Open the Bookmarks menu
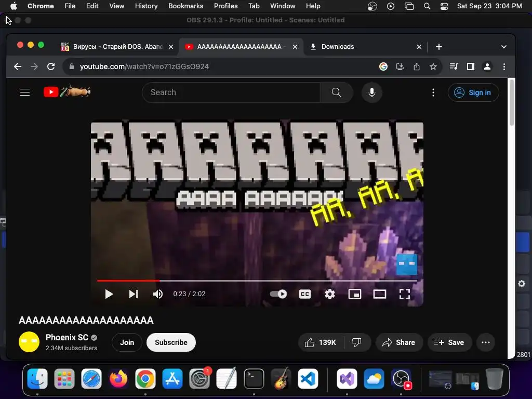Image resolution: width=532 pixels, height=399 pixels. click(x=185, y=6)
